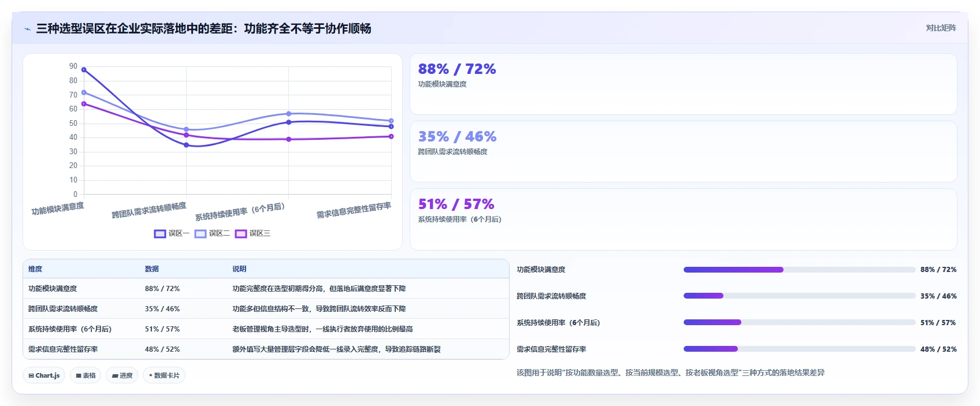Click table value 35% / 46%
The height and width of the screenshot is (406, 980).
point(162,309)
